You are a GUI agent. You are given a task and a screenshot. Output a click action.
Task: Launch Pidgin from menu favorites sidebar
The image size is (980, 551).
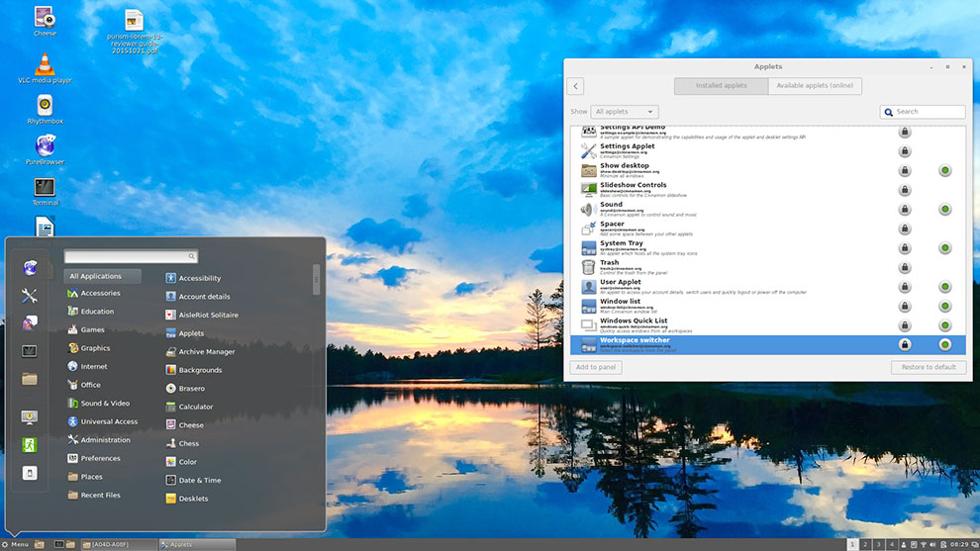[x=30, y=322]
